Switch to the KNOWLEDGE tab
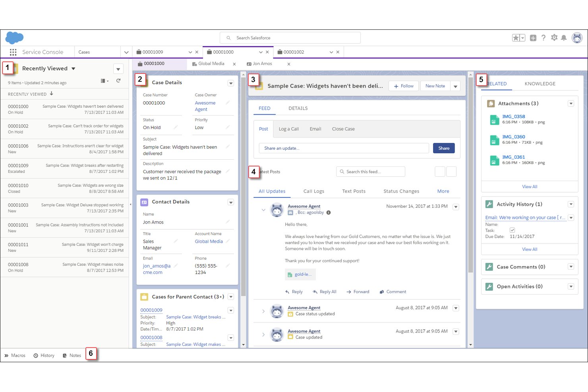Screen dimensions: 588x392 click(x=540, y=84)
